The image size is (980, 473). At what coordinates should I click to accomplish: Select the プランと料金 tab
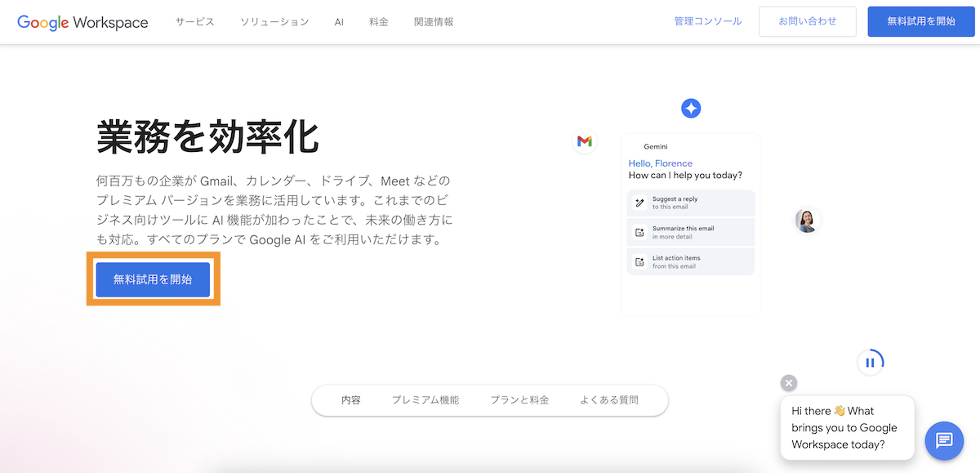[x=519, y=400]
